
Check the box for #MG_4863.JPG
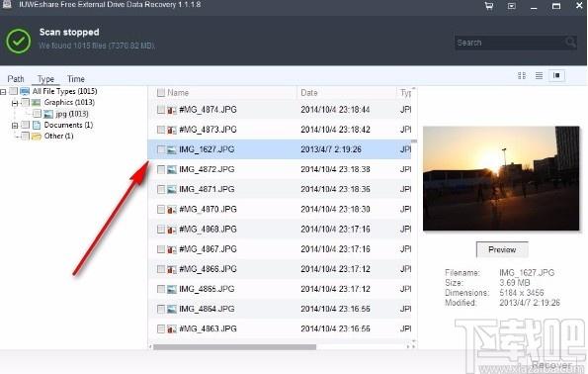pyautogui.click(x=161, y=328)
